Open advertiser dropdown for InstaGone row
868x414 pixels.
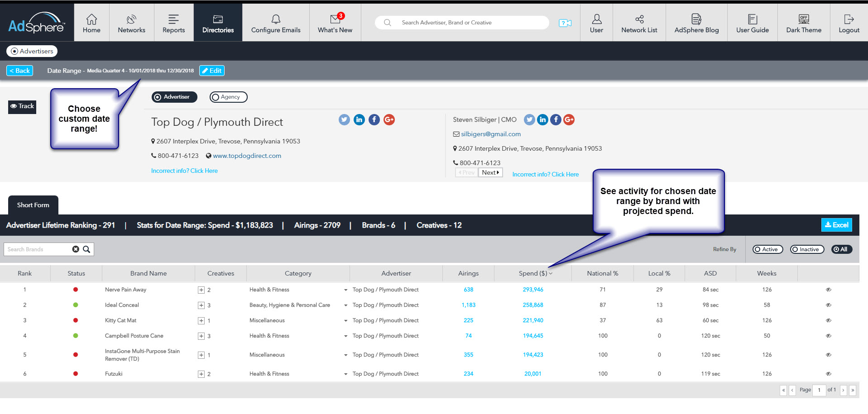[345, 355]
